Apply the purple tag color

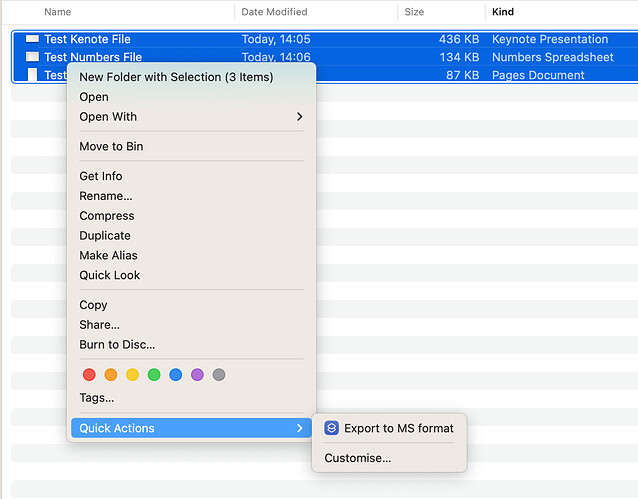point(197,374)
